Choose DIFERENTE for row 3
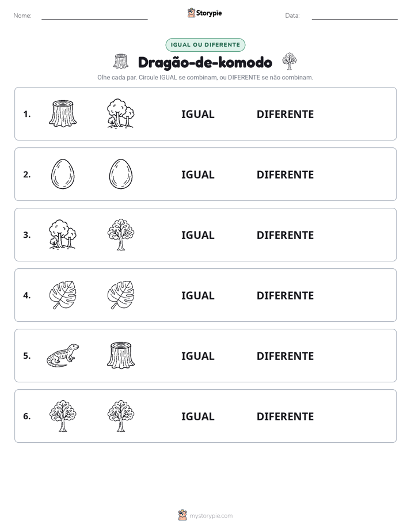 coord(285,235)
